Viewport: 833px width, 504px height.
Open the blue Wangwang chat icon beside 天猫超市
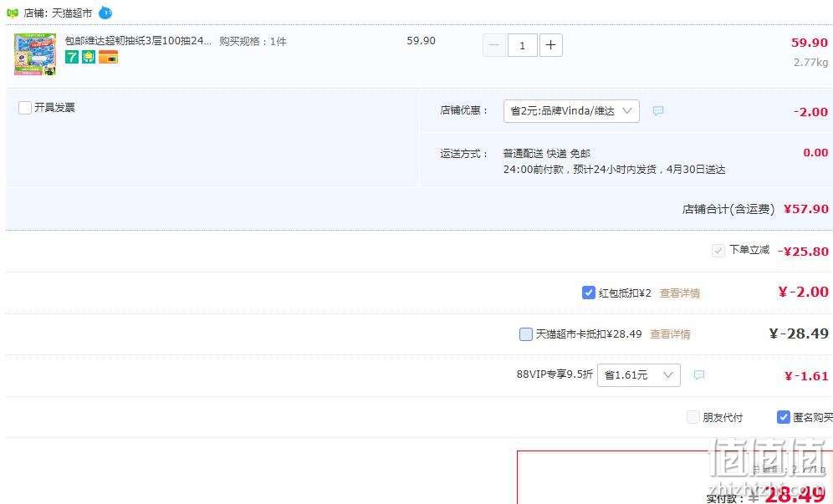click(105, 13)
